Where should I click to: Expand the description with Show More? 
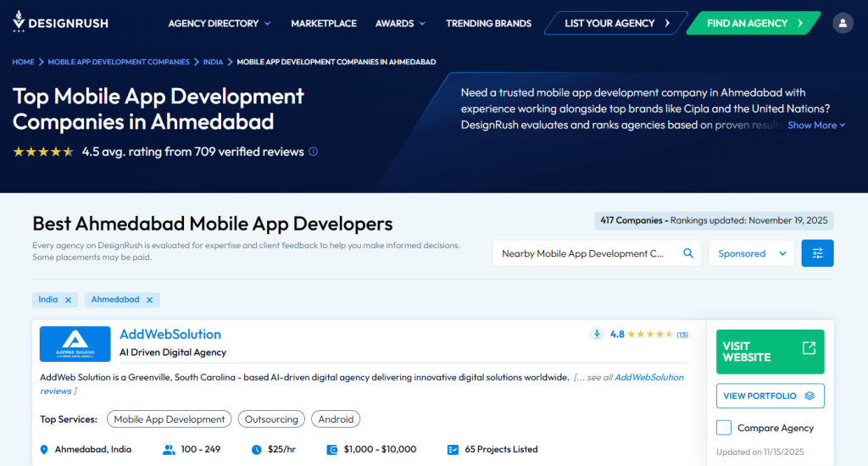pos(816,125)
